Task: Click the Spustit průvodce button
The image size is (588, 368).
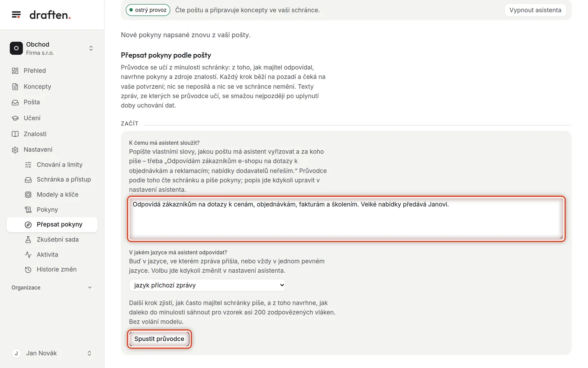Action: [x=159, y=339]
